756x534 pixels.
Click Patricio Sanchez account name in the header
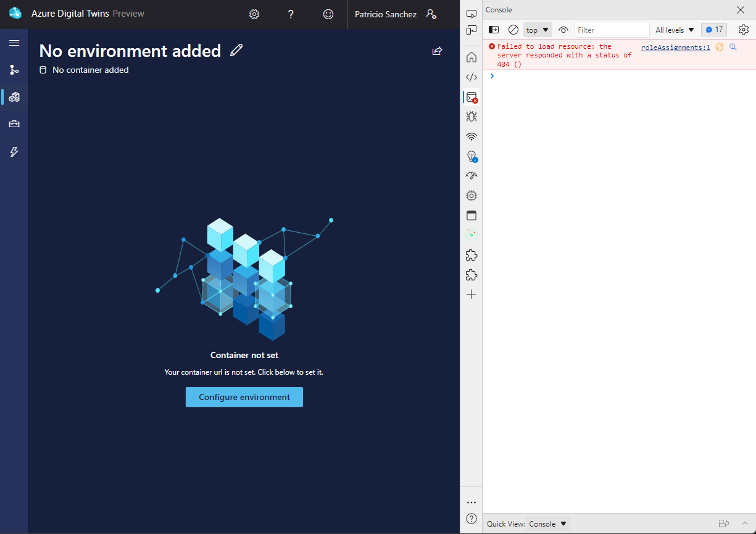click(x=386, y=14)
